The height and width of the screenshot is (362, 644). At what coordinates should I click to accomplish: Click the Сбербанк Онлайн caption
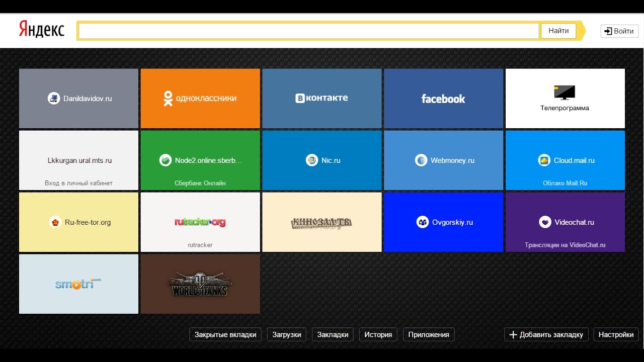click(x=200, y=183)
